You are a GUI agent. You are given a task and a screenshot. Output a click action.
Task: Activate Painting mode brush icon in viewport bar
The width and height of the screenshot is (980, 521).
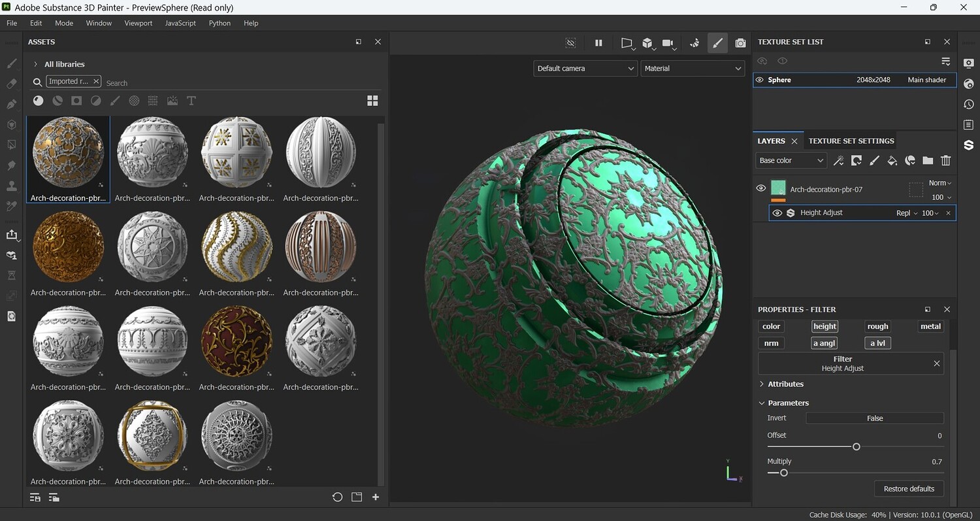pyautogui.click(x=717, y=43)
